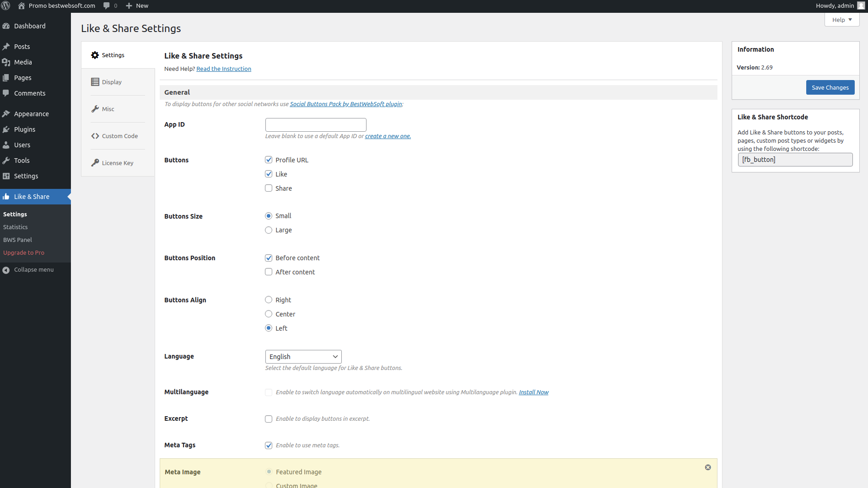The height and width of the screenshot is (488, 868).
Task: Click the License Key key icon
Action: tap(95, 163)
